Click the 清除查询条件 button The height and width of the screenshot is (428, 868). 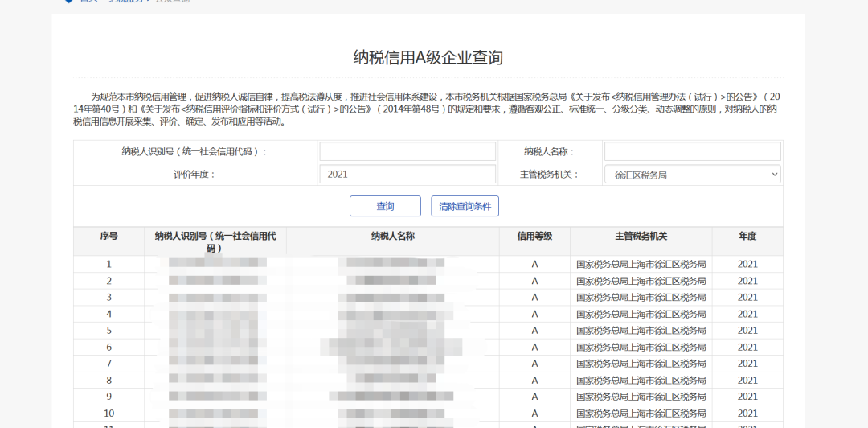465,206
